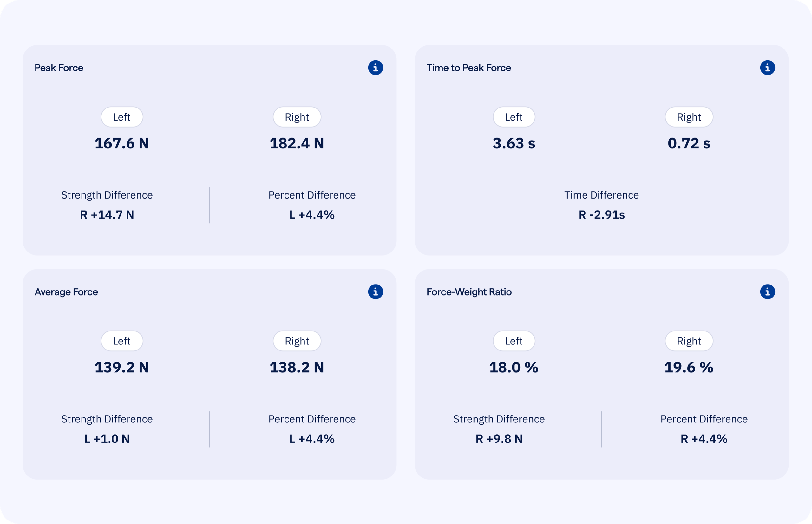Click the 167.6 N peak force value
812x524 pixels.
(x=122, y=143)
